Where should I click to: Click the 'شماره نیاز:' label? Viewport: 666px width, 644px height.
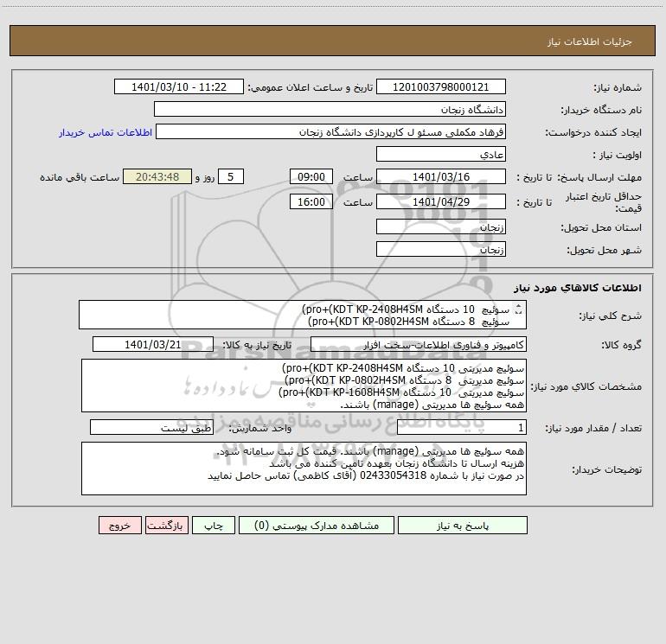point(618,87)
